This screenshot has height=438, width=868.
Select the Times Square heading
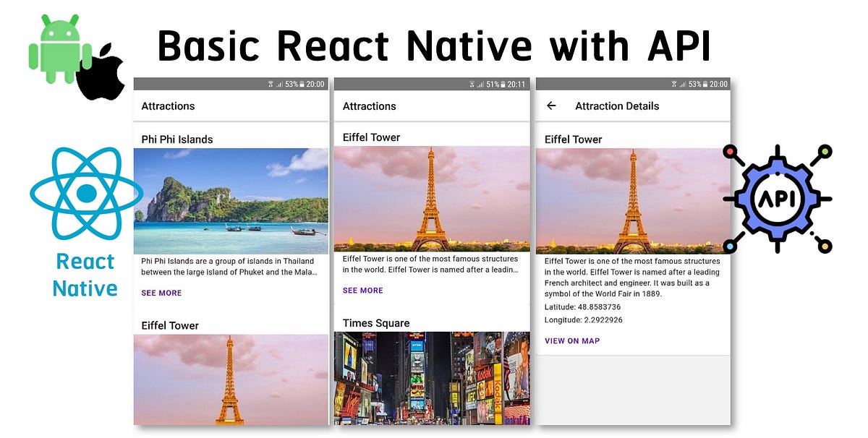tap(376, 322)
